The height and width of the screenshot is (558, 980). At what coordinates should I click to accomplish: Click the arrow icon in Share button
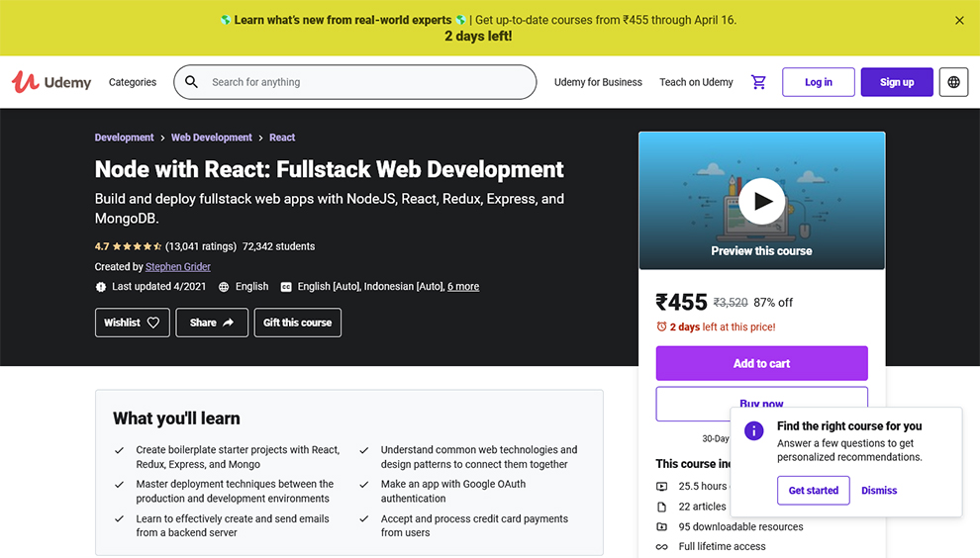pyautogui.click(x=228, y=323)
